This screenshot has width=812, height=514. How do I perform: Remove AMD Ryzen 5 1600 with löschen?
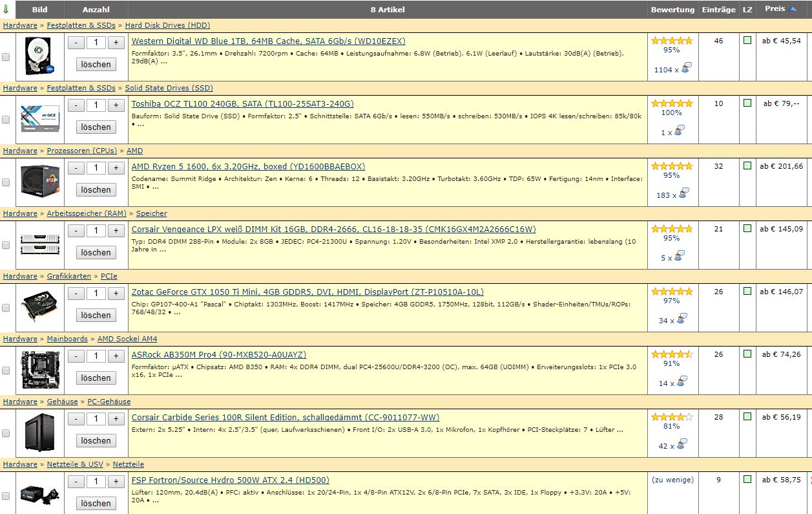pyautogui.click(x=96, y=189)
